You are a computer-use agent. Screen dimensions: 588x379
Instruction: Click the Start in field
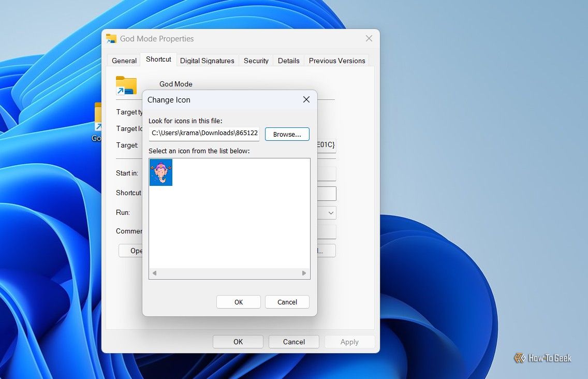click(x=327, y=174)
